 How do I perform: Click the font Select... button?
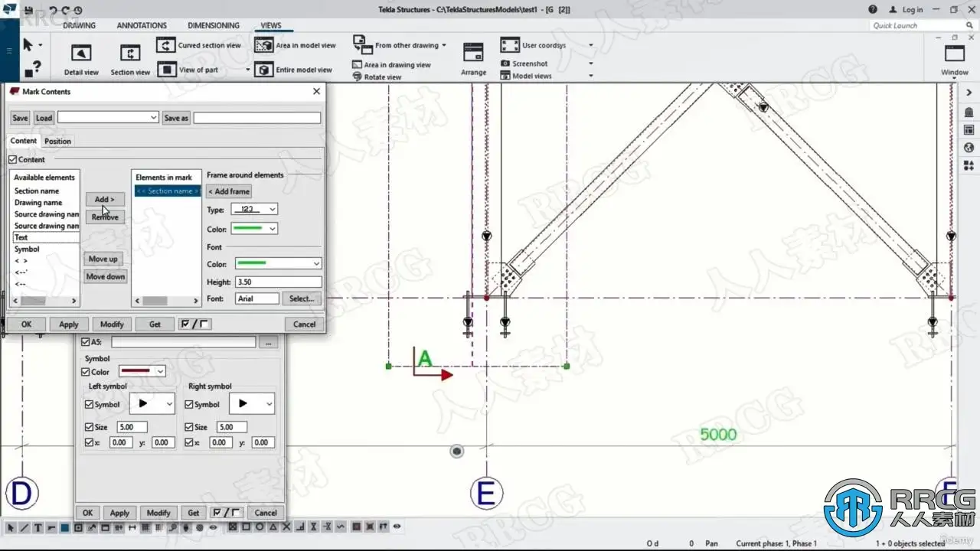302,298
